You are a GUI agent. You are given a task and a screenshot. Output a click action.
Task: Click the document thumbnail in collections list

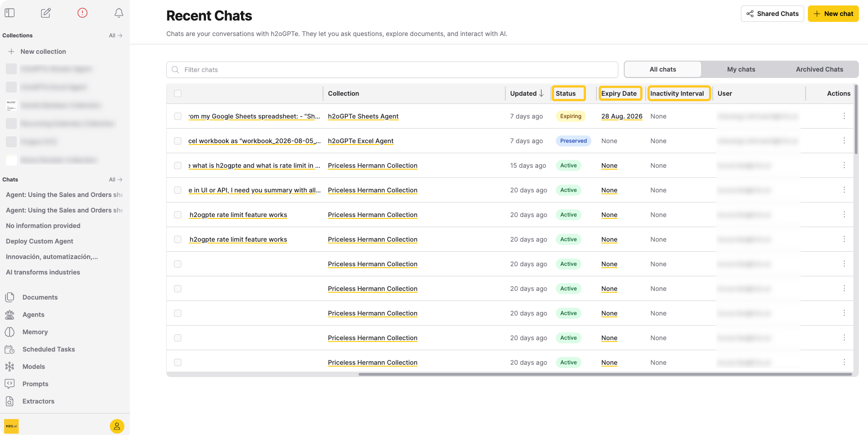click(11, 105)
